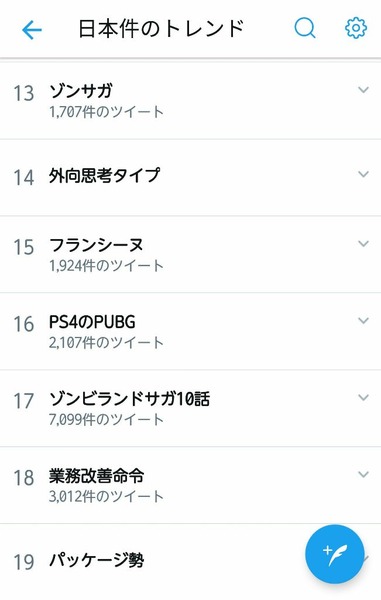This screenshot has width=381, height=600.
Task: Select 7,099件のツイート count text
Action: [x=106, y=420]
